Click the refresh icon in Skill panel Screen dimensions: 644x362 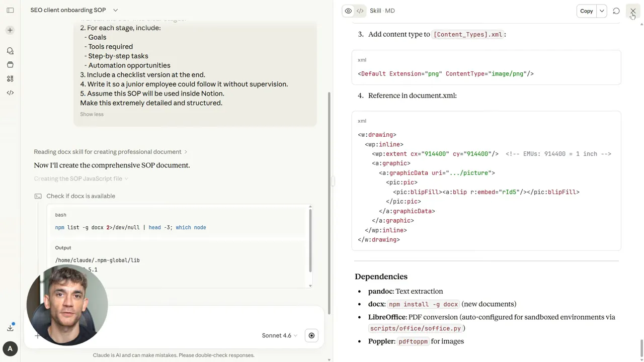pyautogui.click(x=616, y=11)
